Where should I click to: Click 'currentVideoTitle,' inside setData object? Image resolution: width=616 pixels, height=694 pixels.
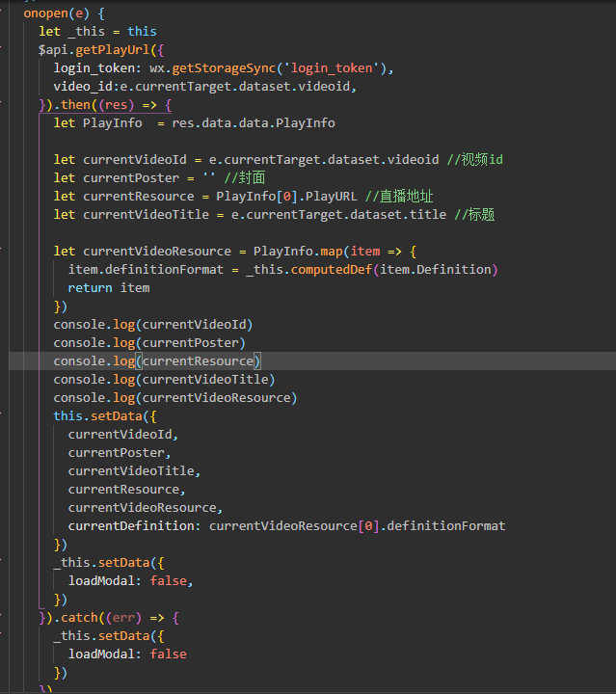click(x=134, y=471)
